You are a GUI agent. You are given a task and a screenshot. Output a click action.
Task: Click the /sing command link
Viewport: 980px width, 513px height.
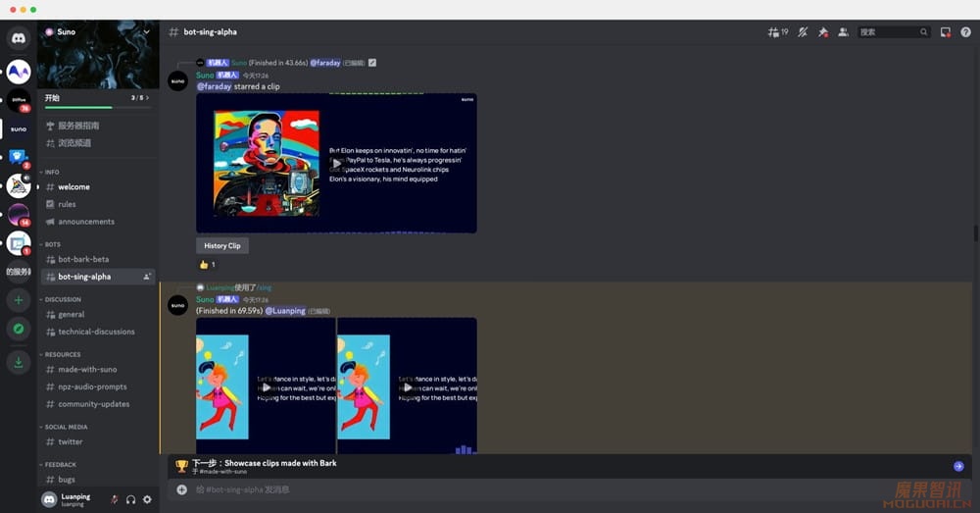[x=265, y=287]
